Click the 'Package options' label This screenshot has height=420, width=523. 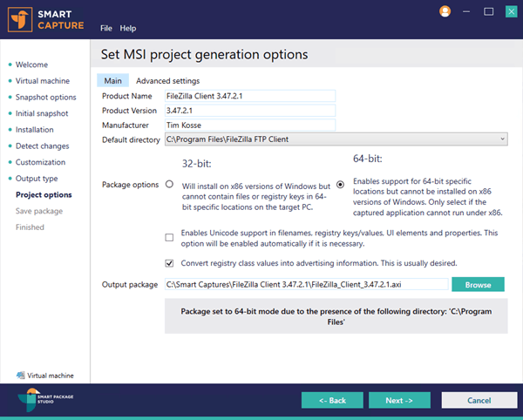coord(130,185)
